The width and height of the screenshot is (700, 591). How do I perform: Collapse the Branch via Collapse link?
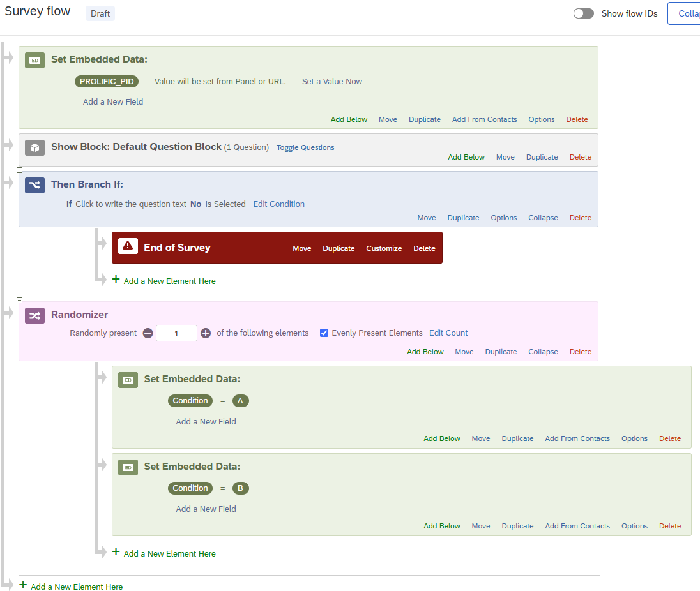click(543, 218)
